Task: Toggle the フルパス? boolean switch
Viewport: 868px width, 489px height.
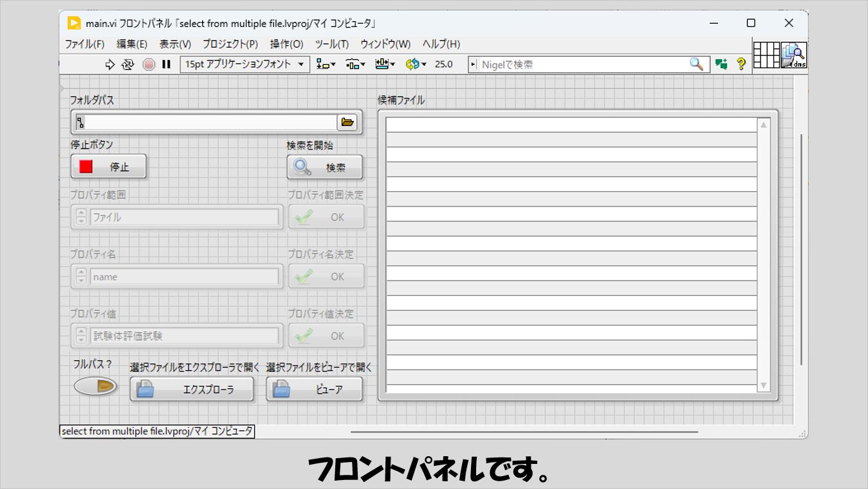Action: click(95, 386)
